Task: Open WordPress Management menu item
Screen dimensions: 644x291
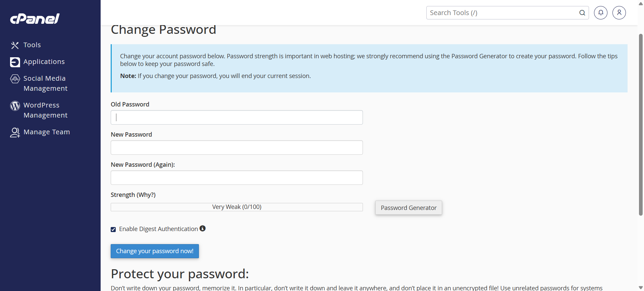Action: tap(46, 110)
